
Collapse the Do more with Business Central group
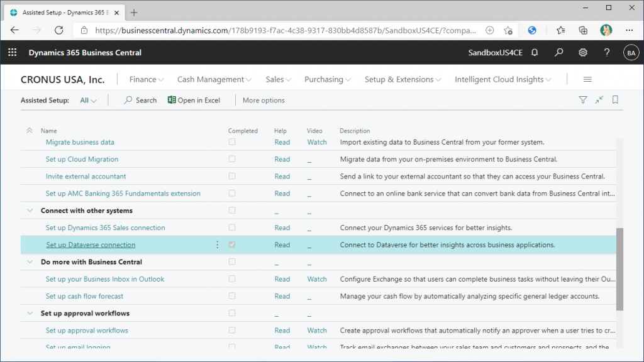[x=30, y=262]
